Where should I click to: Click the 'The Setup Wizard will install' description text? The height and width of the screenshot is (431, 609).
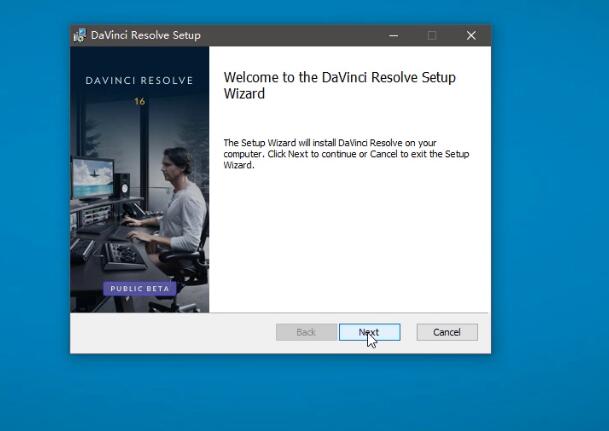click(x=346, y=154)
